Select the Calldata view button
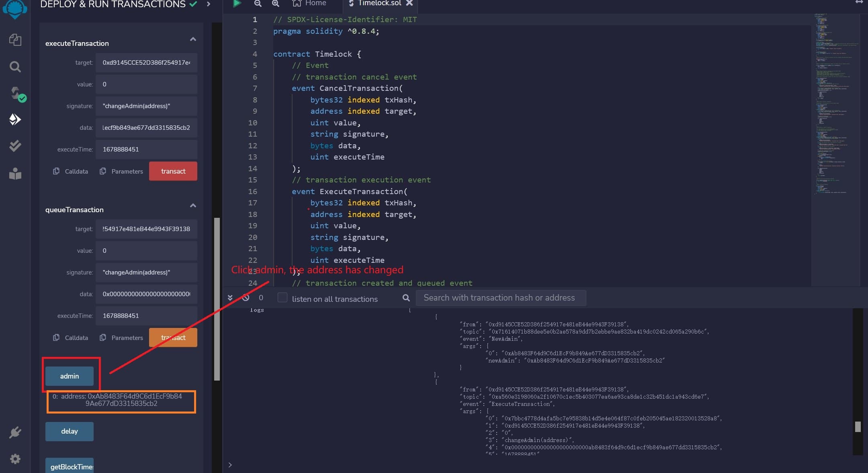The height and width of the screenshot is (473, 868). 70,171
